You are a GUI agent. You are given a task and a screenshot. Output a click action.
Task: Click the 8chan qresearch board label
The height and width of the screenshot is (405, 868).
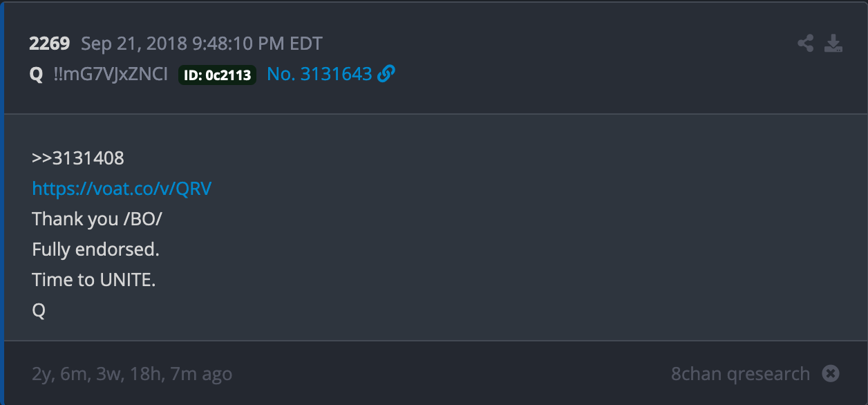tap(740, 374)
